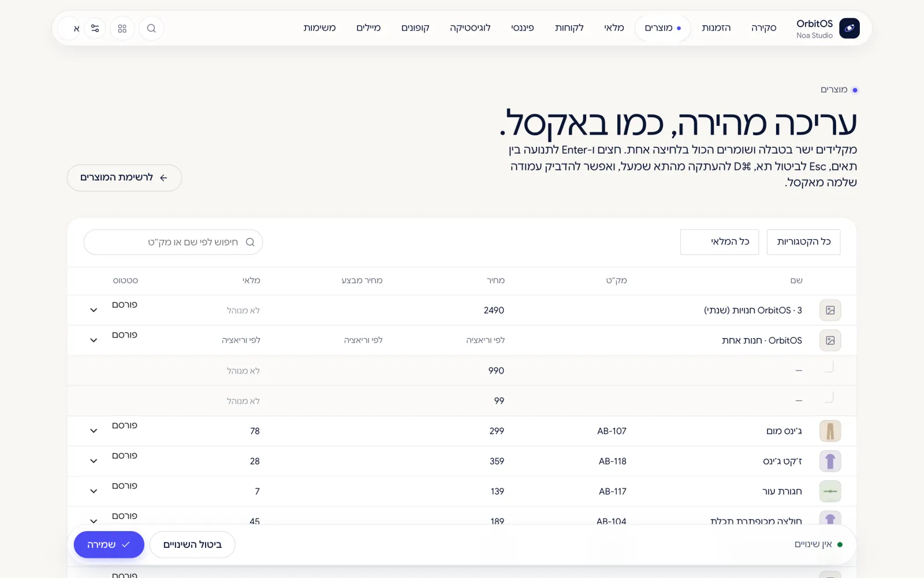Open the apps grid icon
The width and height of the screenshot is (924, 578).
click(122, 28)
